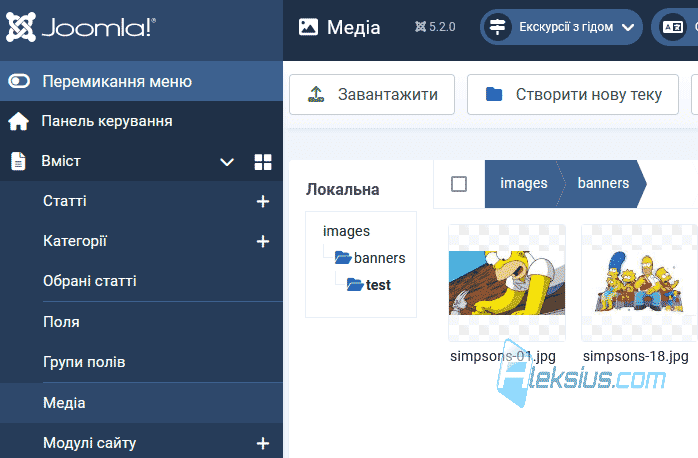Select simpsons-01.jpg thumbnail

pos(507,283)
